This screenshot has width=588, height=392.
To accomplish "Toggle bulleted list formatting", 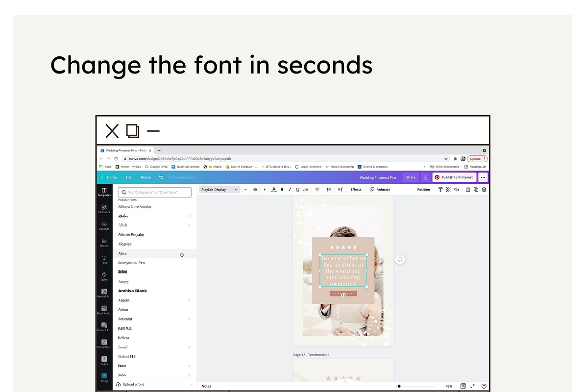I will [x=328, y=190].
